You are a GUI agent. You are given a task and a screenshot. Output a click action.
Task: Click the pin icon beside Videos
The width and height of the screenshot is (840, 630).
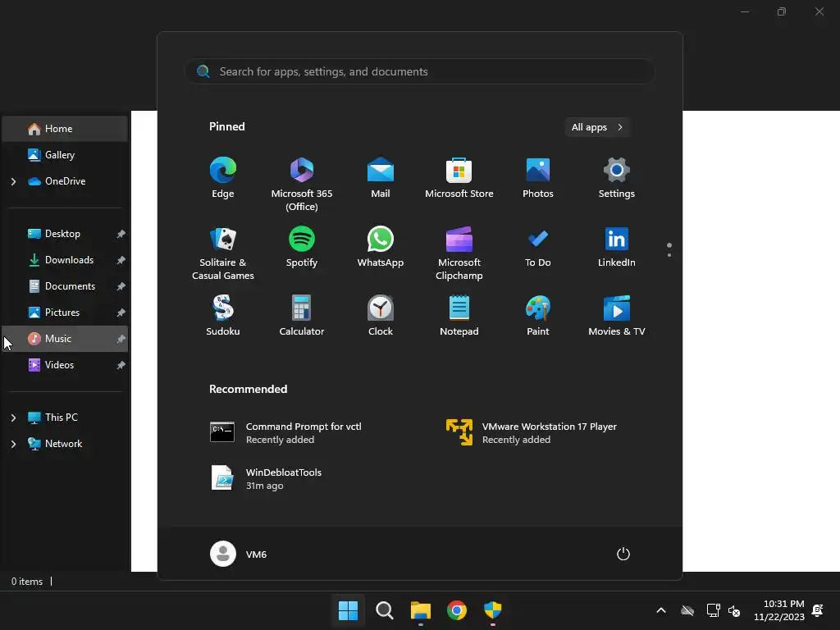[x=121, y=365]
